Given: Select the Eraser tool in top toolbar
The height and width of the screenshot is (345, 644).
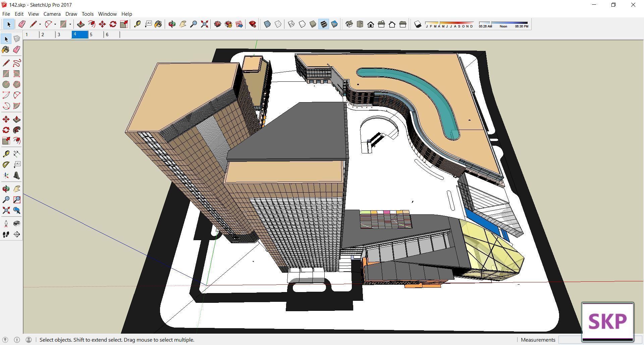Looking at the screenshot, I should [22, 24].
